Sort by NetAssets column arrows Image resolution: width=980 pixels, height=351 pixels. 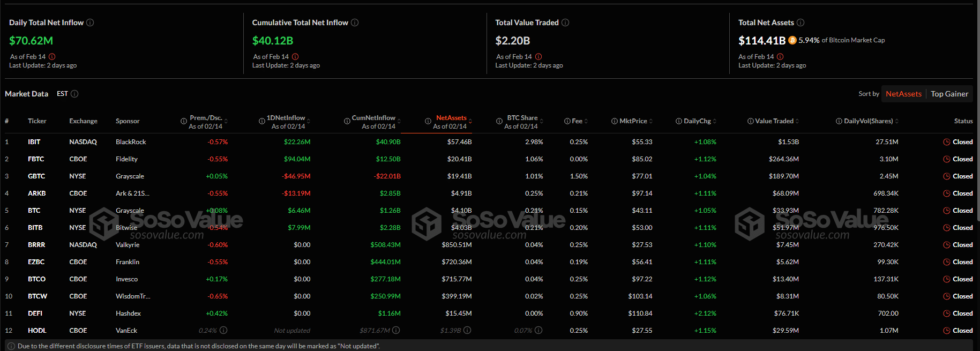point(470,121)
